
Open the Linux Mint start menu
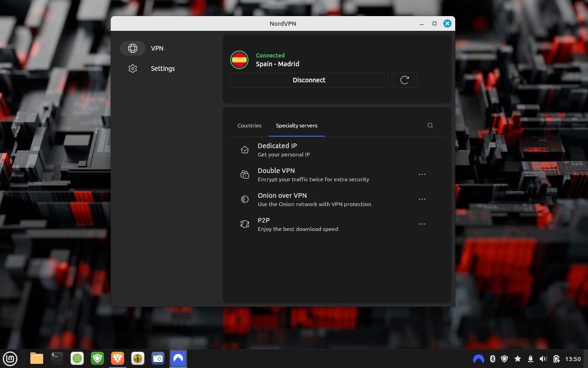click(10, 358)
